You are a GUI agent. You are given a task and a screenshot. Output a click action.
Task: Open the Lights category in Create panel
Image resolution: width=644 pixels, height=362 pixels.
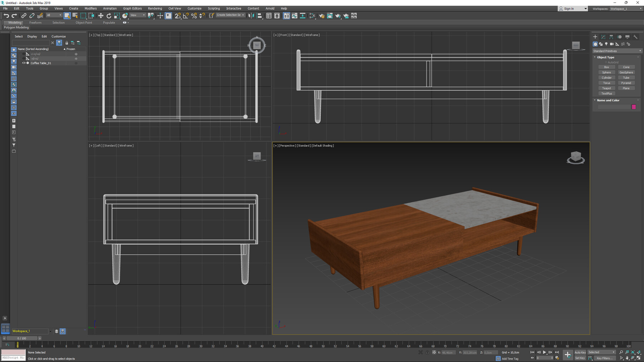click(607, 44)
